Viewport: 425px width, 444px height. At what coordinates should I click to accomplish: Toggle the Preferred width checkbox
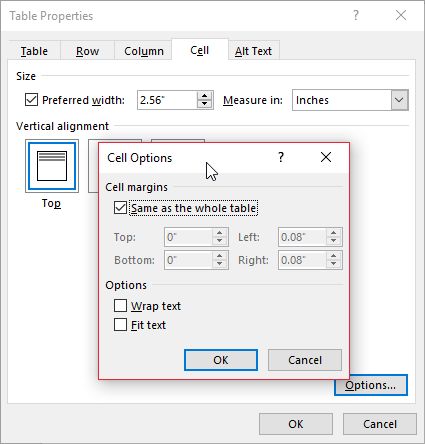pos(31,100)
